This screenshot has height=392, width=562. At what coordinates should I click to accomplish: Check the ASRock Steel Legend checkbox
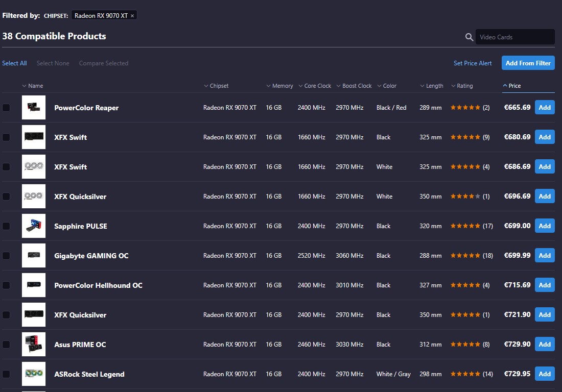pyautogui.click(x=6, y=374)
